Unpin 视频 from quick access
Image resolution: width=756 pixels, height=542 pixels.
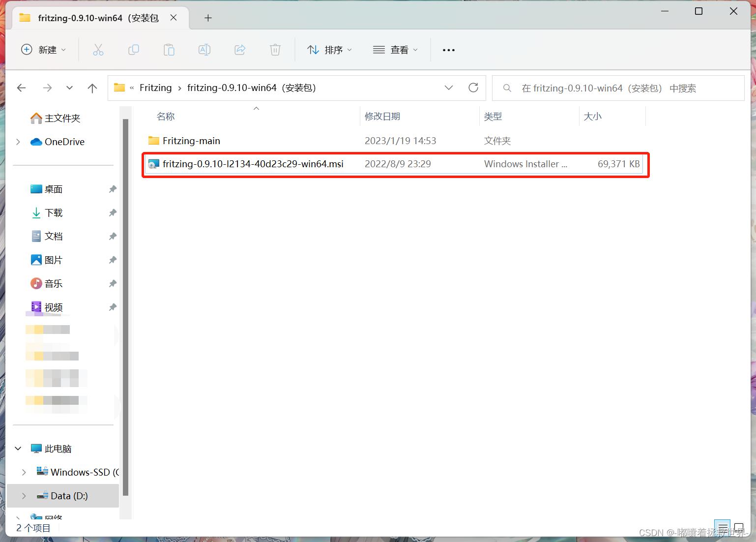[113, 307]
